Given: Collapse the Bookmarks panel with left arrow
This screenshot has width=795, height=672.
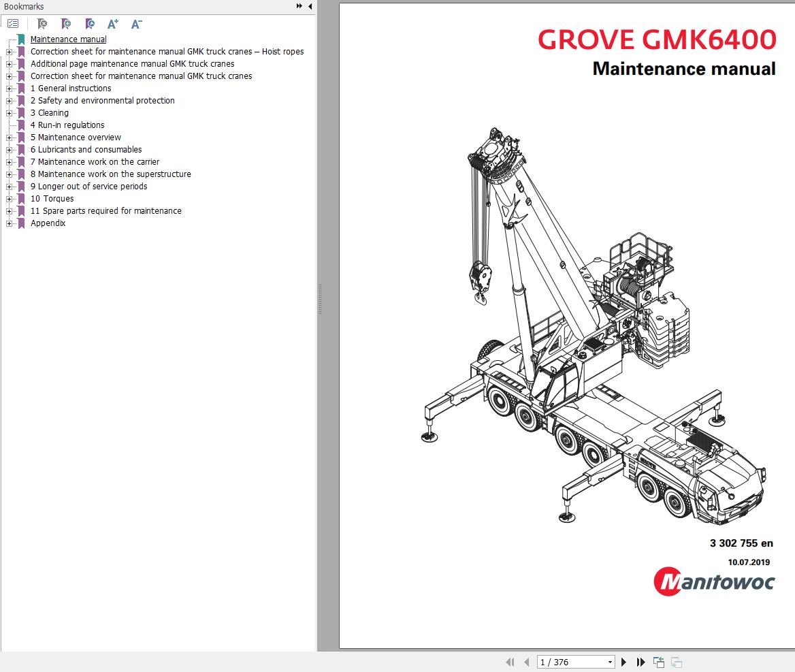Looking at the screenshot, I should point(310,6).
